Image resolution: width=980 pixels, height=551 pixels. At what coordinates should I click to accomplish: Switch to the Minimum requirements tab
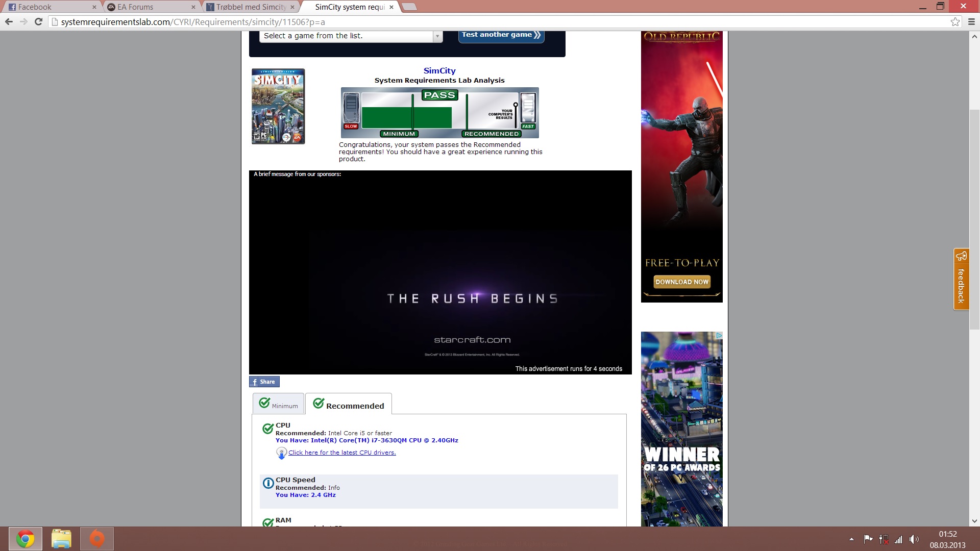(x=278, y=404)
